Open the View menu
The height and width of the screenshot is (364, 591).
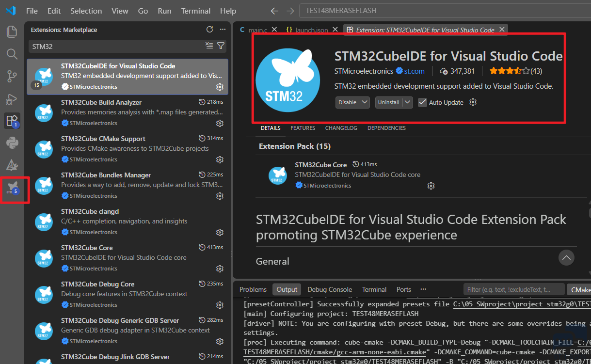click(x=120, y=11)
